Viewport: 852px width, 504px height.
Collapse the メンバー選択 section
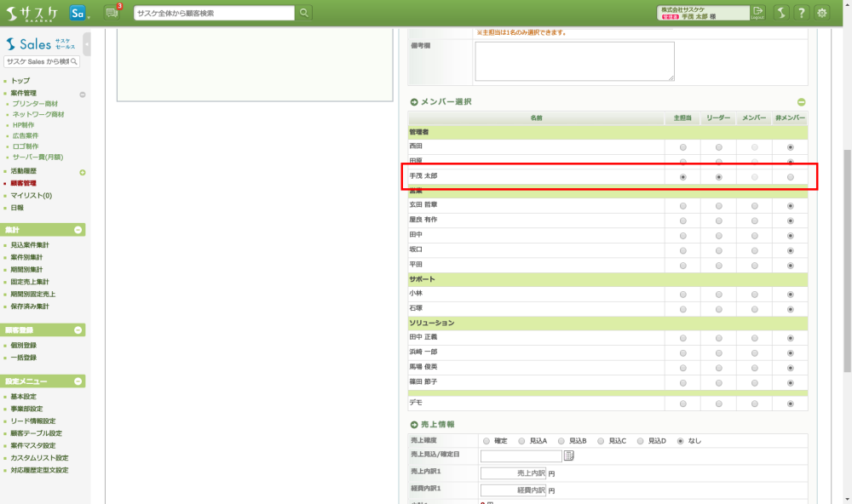point(801,102)
